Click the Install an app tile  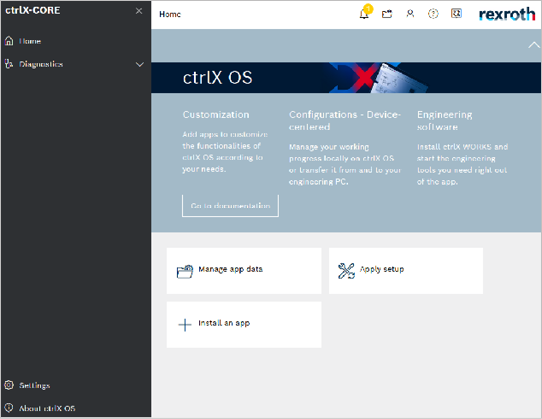(x=244, y=325)
